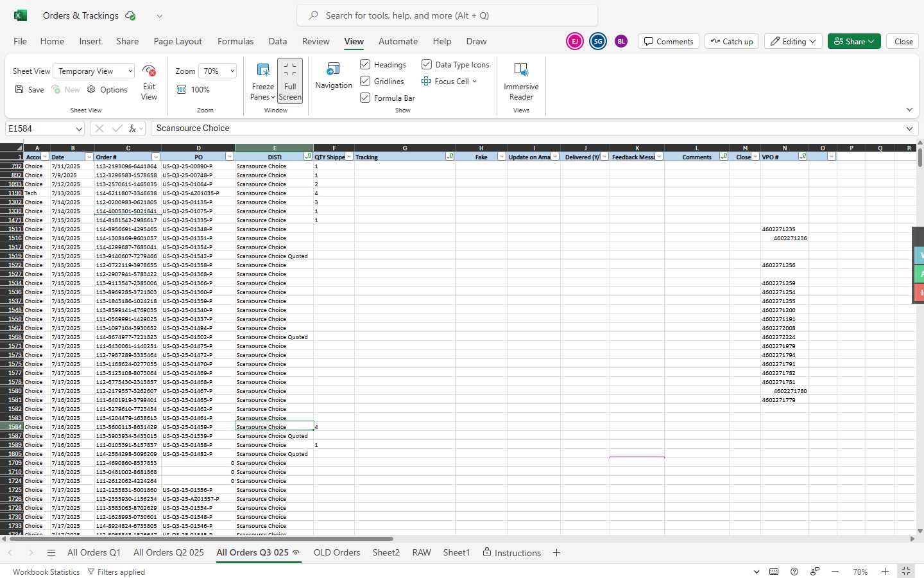924x578 pixels.
Task: Open sheet view Options
Action: [107, 90]
